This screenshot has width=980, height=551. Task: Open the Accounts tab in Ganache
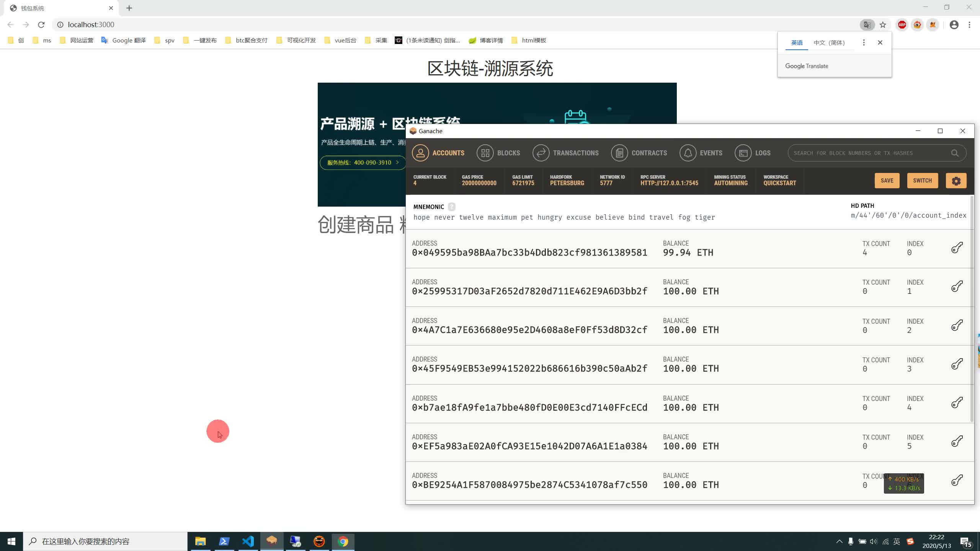438,153
